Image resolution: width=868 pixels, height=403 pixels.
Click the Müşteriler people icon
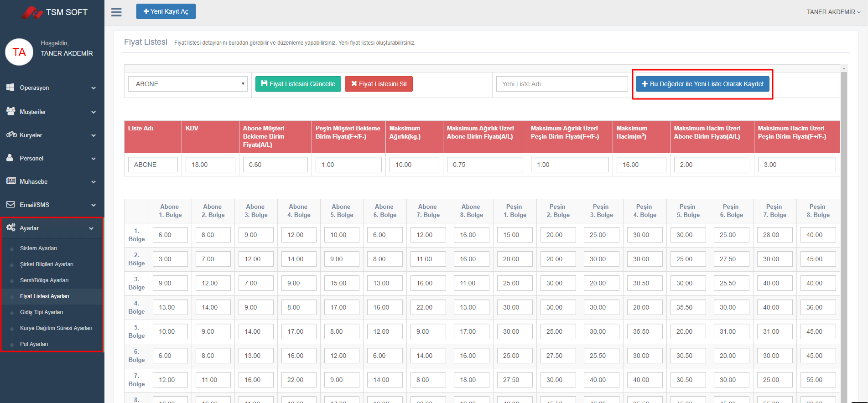coord(10,111)
